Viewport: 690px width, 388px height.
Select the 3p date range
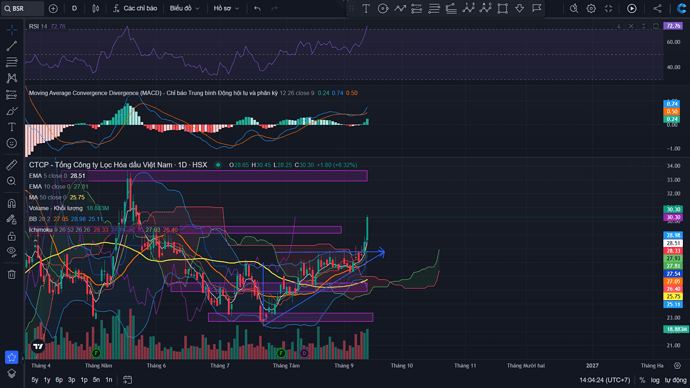tap(71, 380)
